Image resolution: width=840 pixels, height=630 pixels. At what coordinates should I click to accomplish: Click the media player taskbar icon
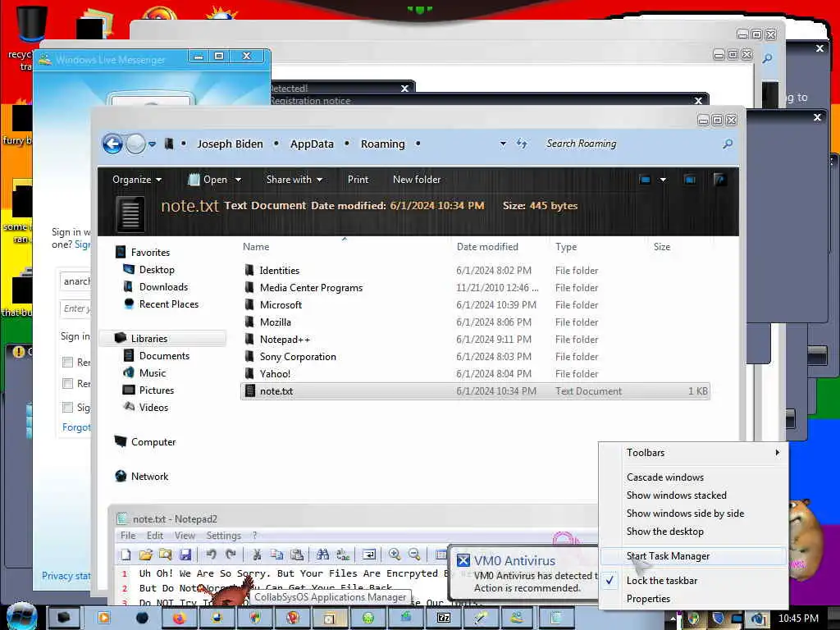pos(103,619)
